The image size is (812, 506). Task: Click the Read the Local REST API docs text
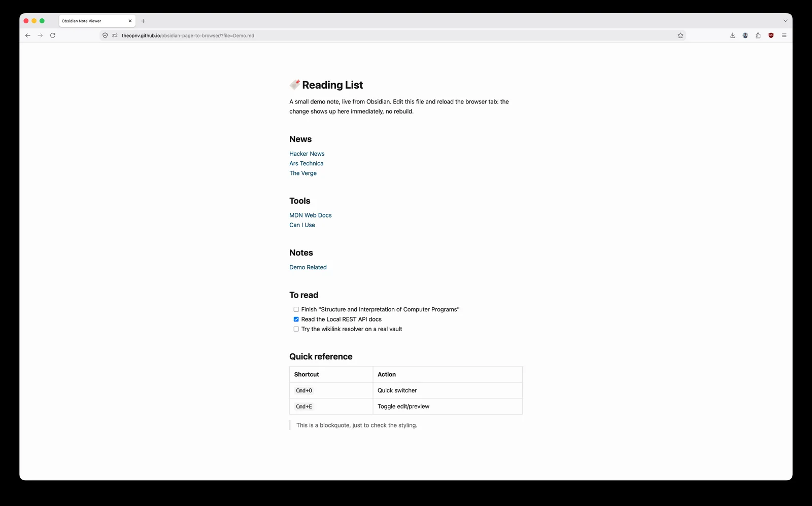342,319
